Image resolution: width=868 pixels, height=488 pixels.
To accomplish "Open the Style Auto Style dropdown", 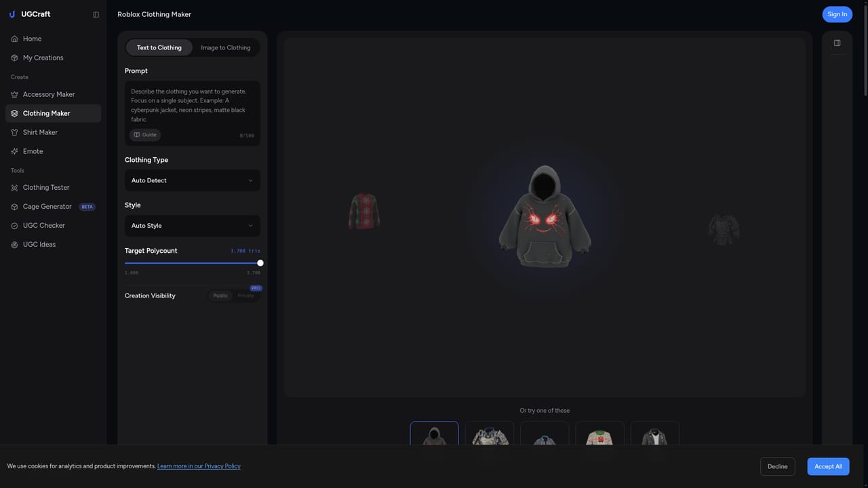I will [x=193, y=226].
